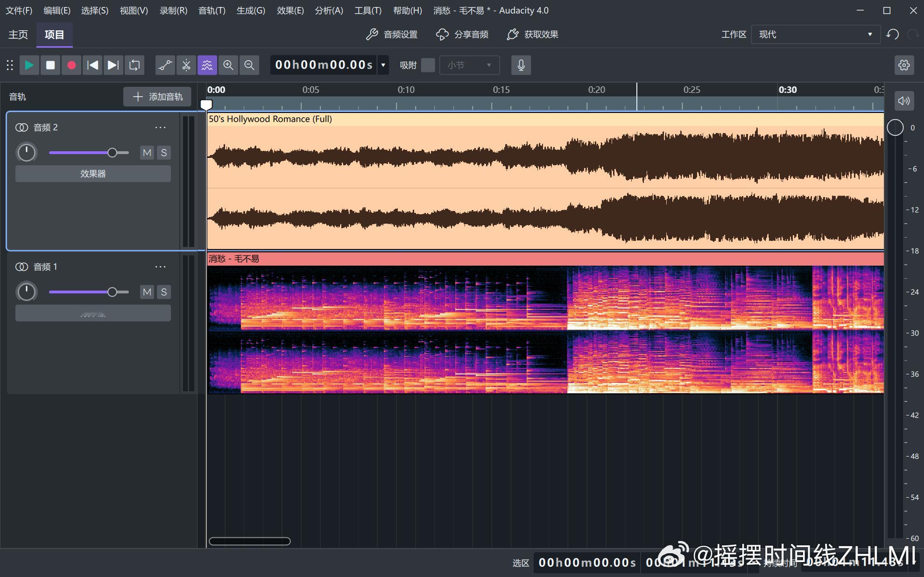924x577 pixels.
Task: Open toolbar settings gear icon
Action: (904, 65)
